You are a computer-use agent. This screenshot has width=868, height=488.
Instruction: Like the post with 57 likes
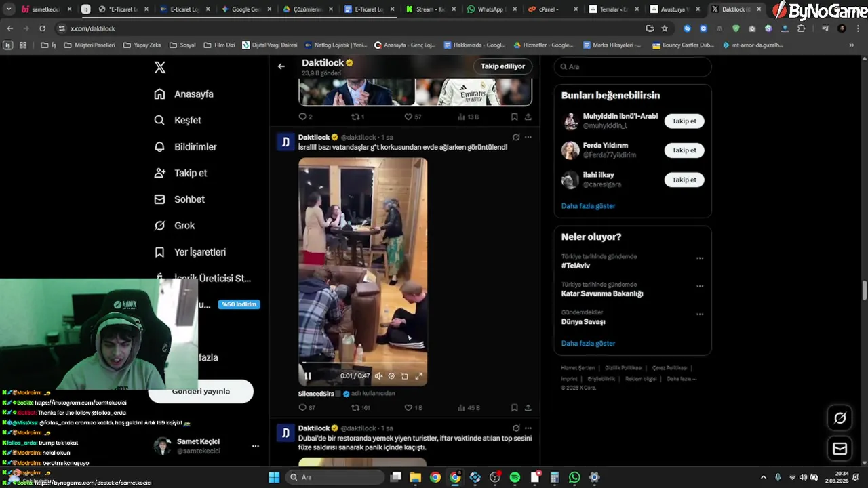click(x=413, y=117)
